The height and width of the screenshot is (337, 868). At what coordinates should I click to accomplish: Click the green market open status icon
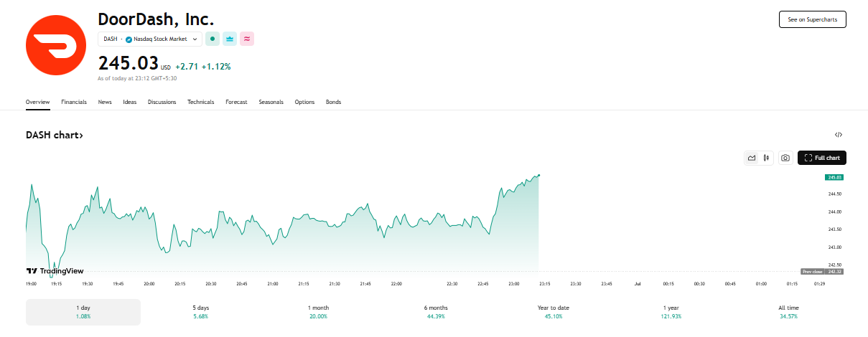(x=213, y=39)
